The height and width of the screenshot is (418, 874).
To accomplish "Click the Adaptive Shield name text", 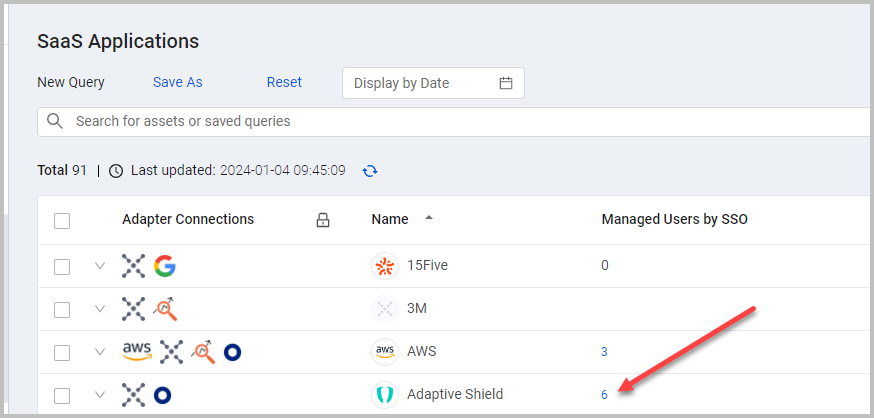I will click(x=455, y=395).
